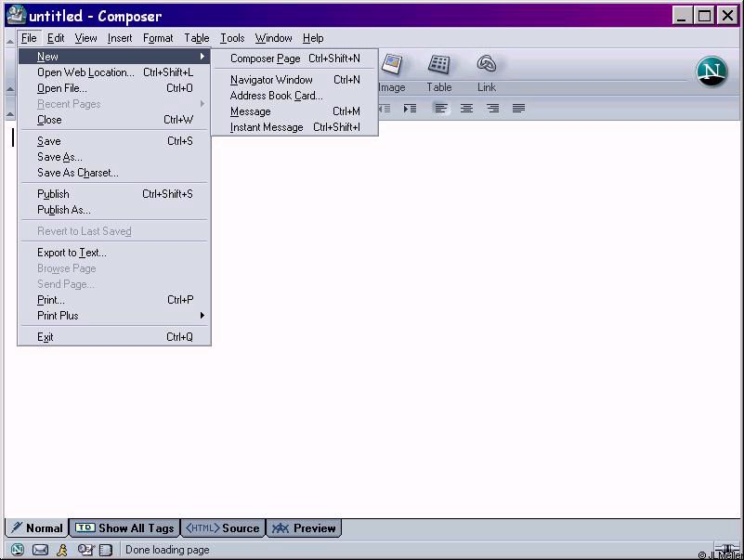Image resolution: width=744 pixels, height=560 pixels.
Task: Open the File menu
Action: pos(29,38)
